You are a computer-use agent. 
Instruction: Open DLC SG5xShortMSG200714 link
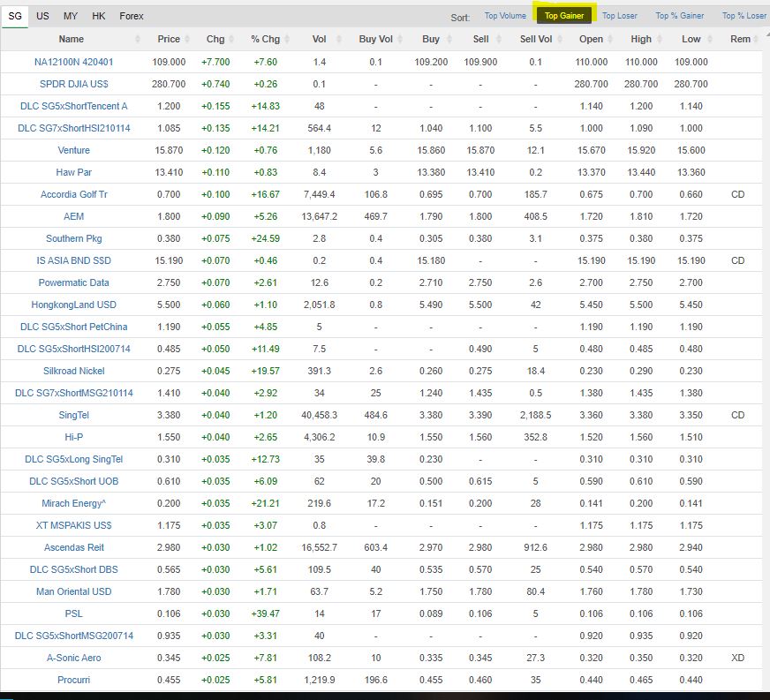73,636
